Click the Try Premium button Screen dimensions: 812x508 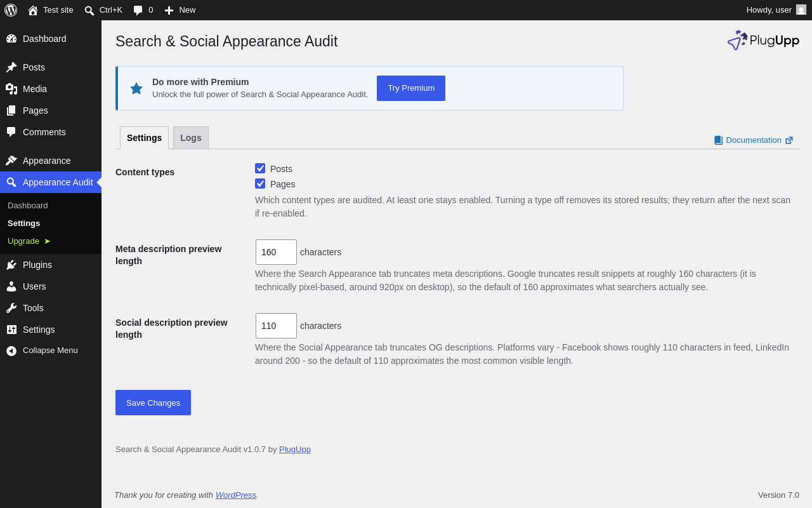[411, 88]
